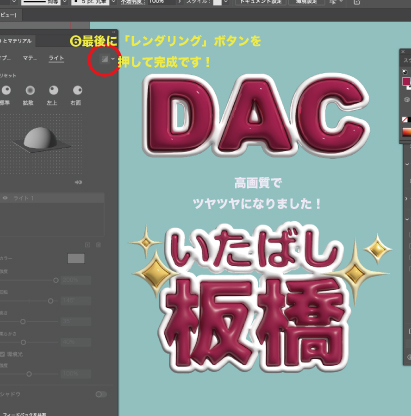Select the 右面 light preset
Viewport: 411px width, 416px height.
pyautogui.click(x=77, y=90)
